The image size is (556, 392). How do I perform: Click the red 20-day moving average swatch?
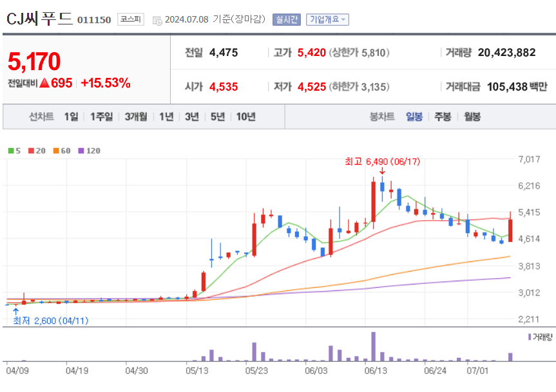pyautogui.click(x=31, y=151)
